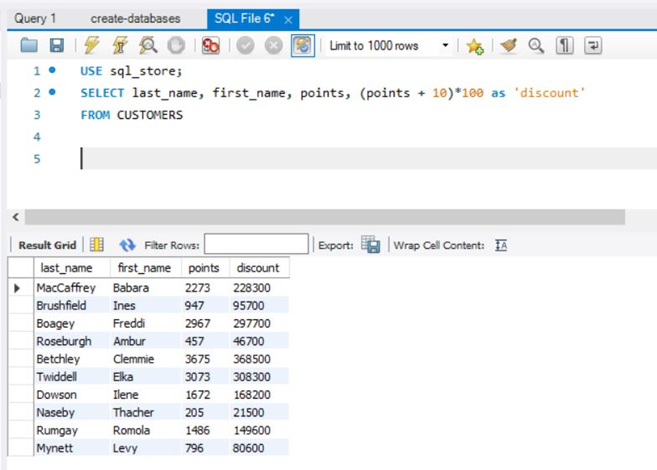Click the cell containing 'Rumgay'
This screenshot has height=470, width=657.
point(72,430)
